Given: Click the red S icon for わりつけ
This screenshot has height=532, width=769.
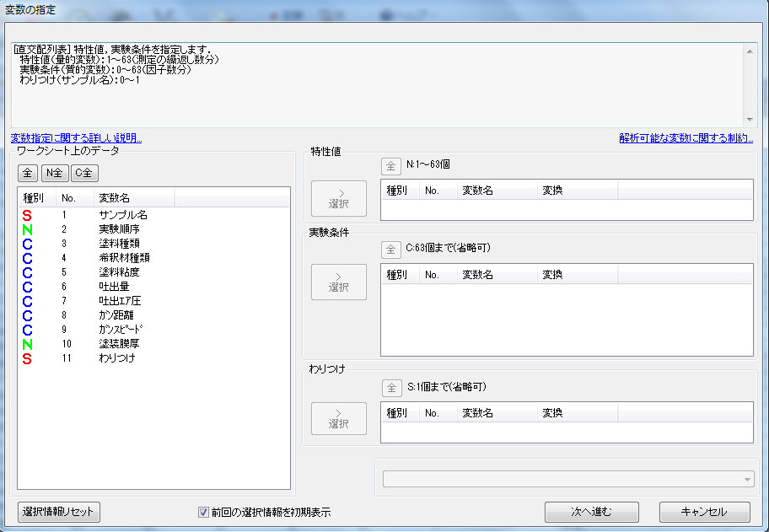Looking at the screenshot, I should (27, 358).
